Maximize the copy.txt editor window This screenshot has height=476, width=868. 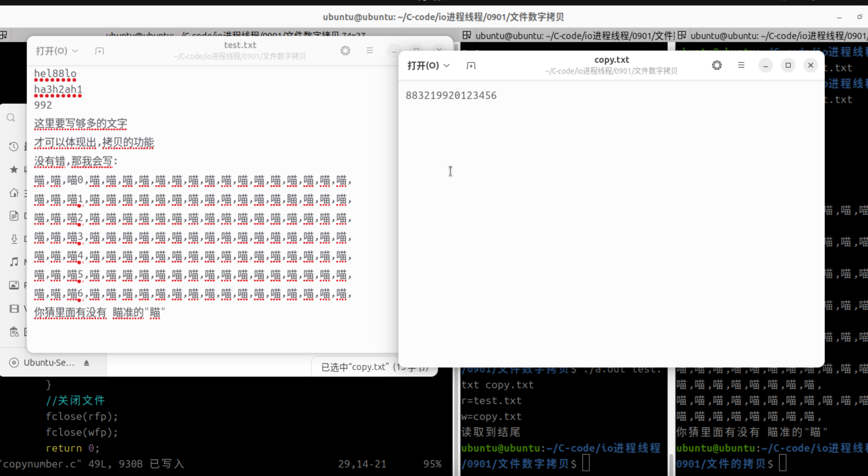(x=788, y=66)
